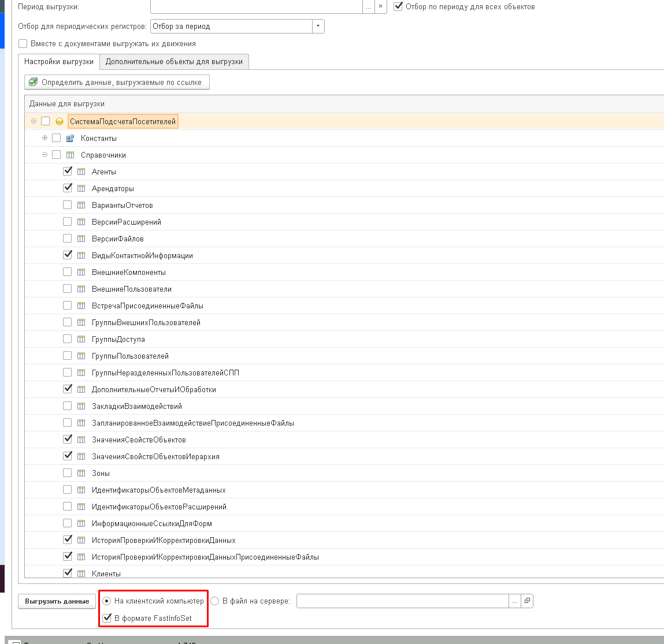Select the ИдентификаторыОбъектовРасширений row
Screen dimensions: 664x644
point(344,507)
